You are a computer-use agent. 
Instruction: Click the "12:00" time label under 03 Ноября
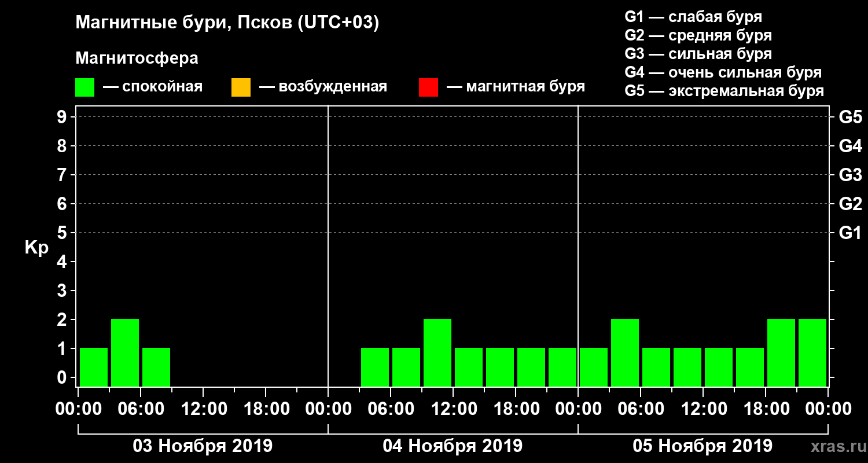pos(203,409)
